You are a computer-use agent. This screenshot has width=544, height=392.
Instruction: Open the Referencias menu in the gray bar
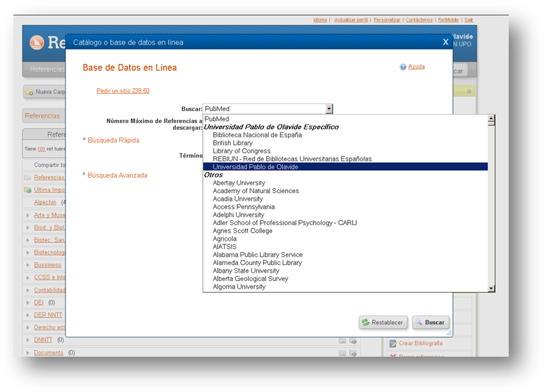47,69
